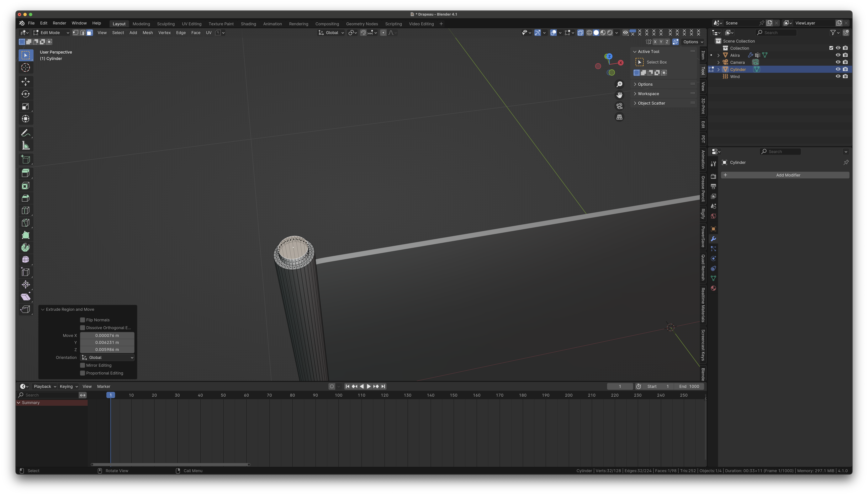The image size is (868, 495).
Task: Open the Orientation Global dropdown in operator panel
Action: coord(107,358)
